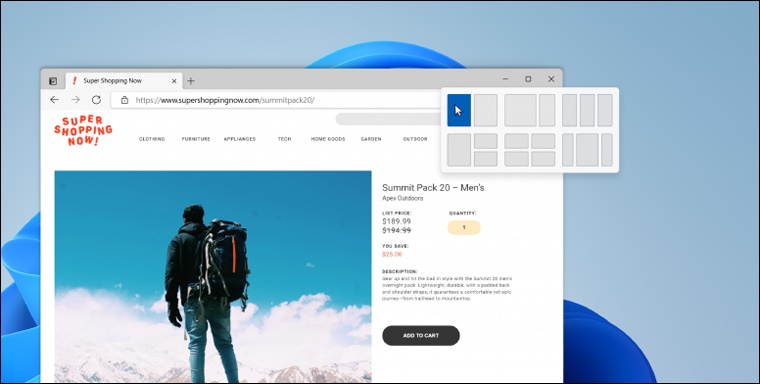The width and height of the screenshot is (760, 384).
Task: Close the Super Shopping Now tab
Action: pyautogui.click(x=174, y=81)
